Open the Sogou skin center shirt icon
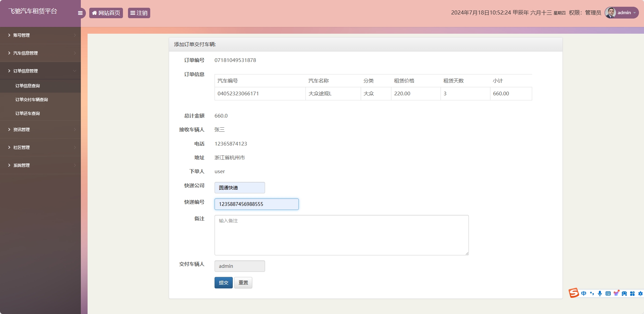 tap(616, 293)
